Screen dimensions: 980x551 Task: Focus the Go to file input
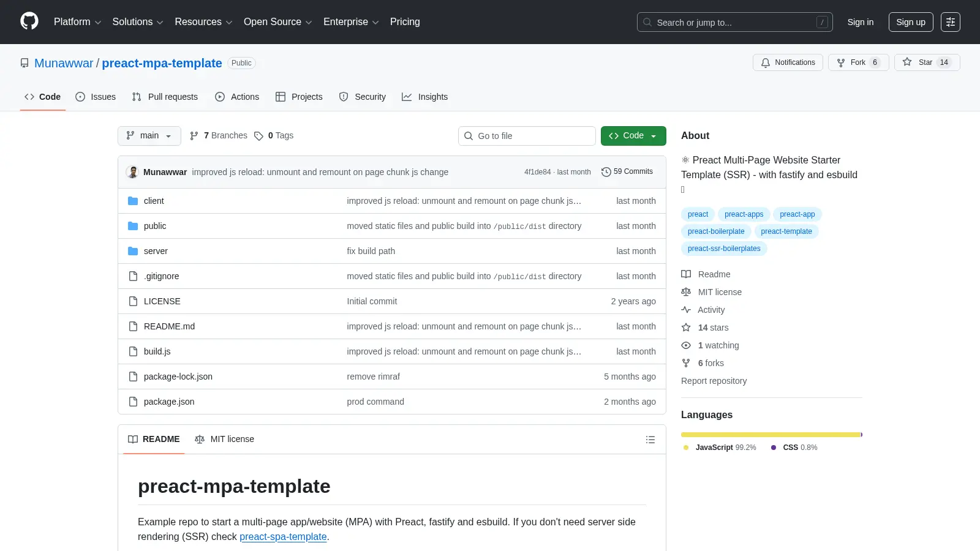527,136
